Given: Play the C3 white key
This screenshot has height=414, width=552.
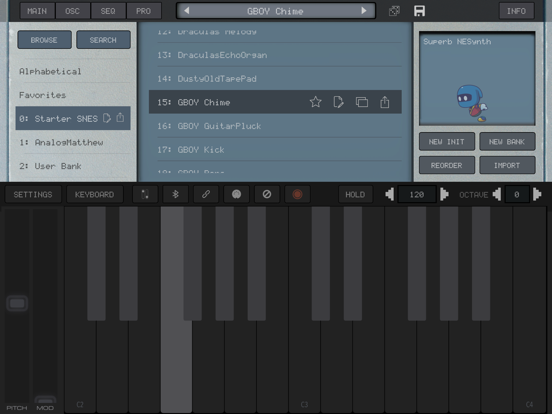Looking at the screenshot, I should (304, 366).
